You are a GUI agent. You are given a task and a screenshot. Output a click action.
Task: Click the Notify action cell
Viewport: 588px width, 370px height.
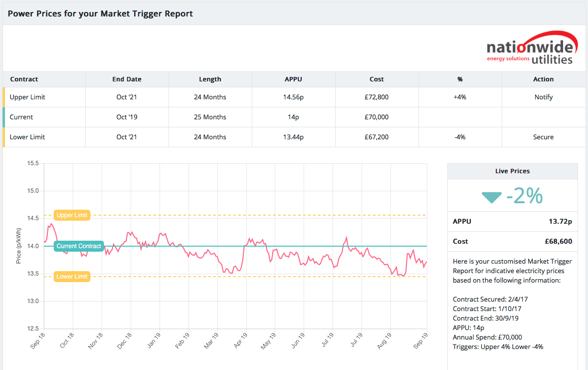click(x=544, y=97)
